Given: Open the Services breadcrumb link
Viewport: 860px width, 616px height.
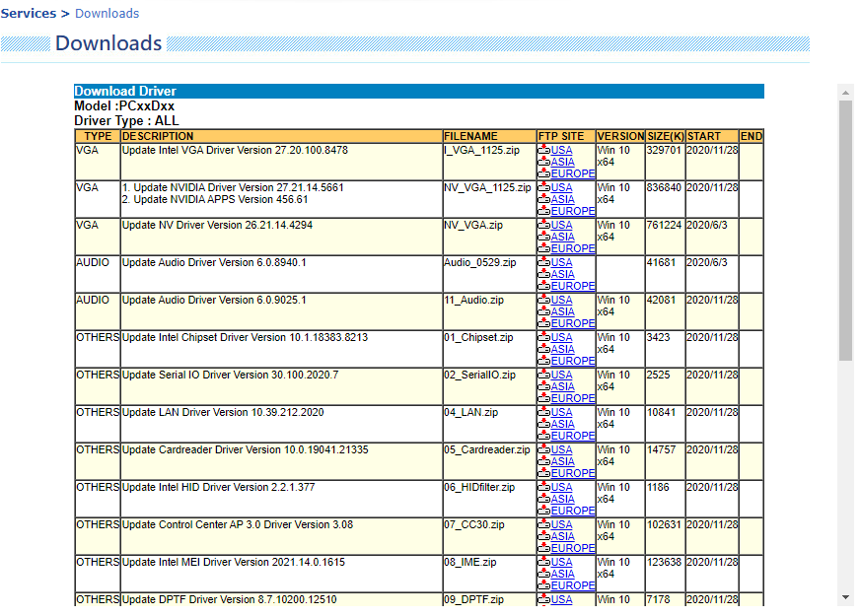Looking at the screenshot, I should point(29,13).
